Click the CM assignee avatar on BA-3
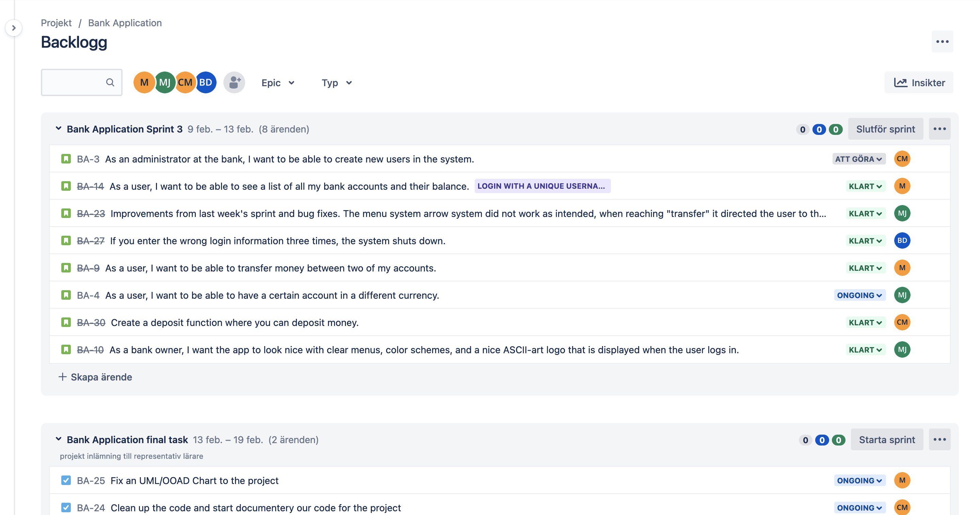The height and width of the screenshot is (515, 980). (902, 159)
